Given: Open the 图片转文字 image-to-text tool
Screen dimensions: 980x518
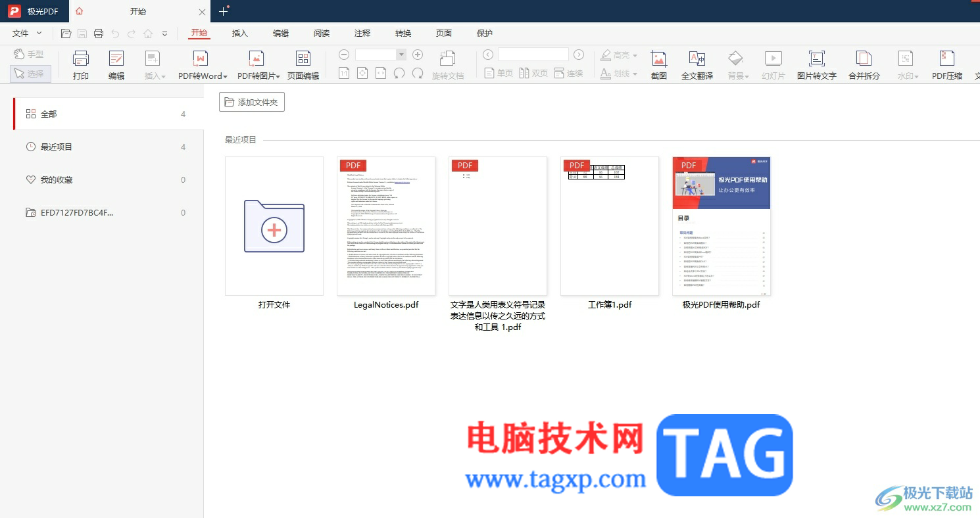Looking at the screenshot, I should [x=817, y=65].
